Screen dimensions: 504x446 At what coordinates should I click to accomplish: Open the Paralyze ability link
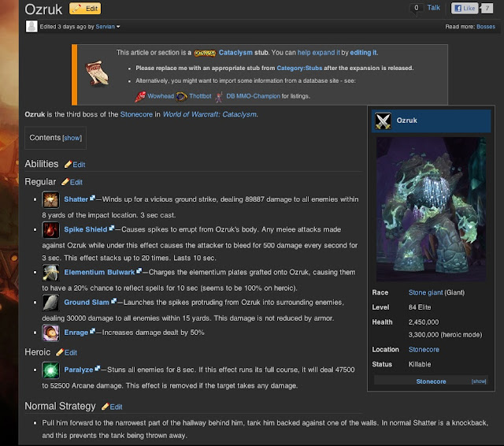[x=79, y=370]
